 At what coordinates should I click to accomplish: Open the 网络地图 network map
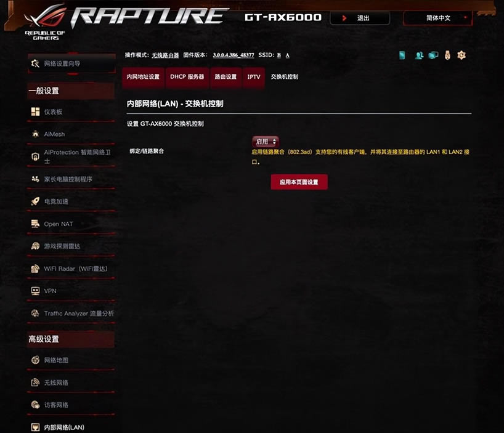point(71,360)
